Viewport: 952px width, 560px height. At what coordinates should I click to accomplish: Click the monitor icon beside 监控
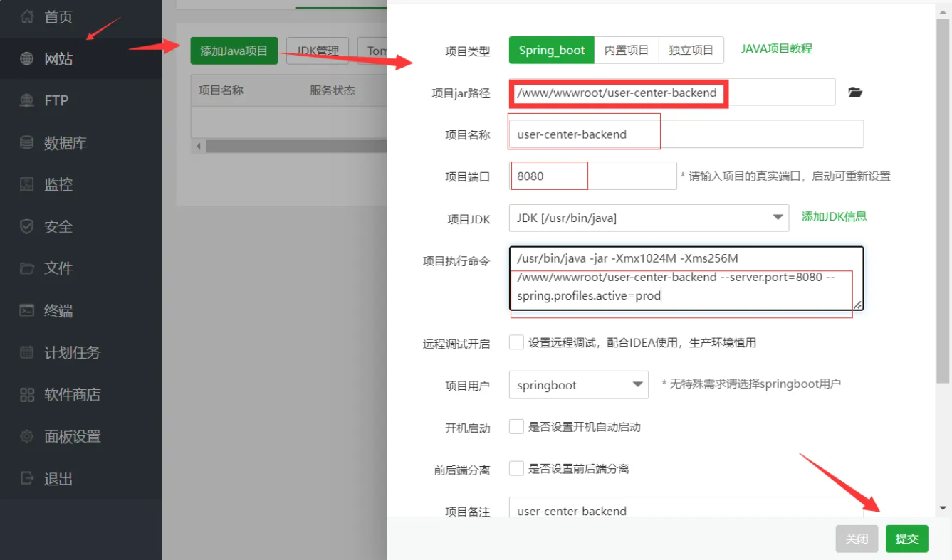(x=27, y=184)
